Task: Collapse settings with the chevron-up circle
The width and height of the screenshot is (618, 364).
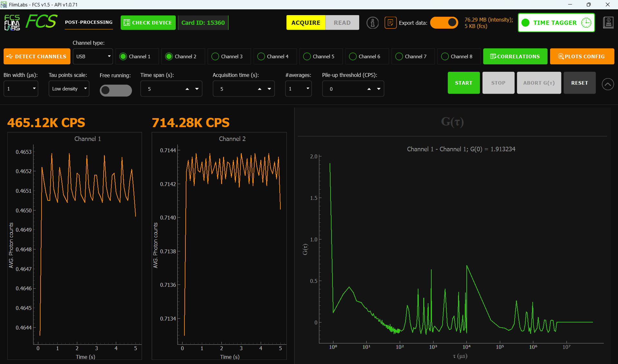Action: pyautogui.click(x=607, y=84)
